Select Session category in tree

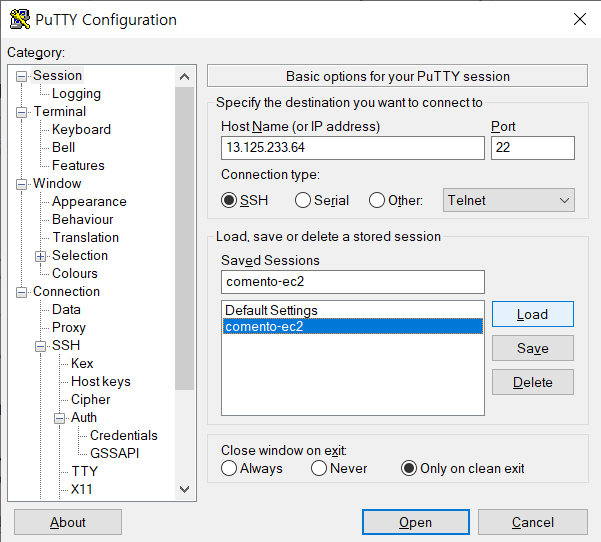(57, 76)
